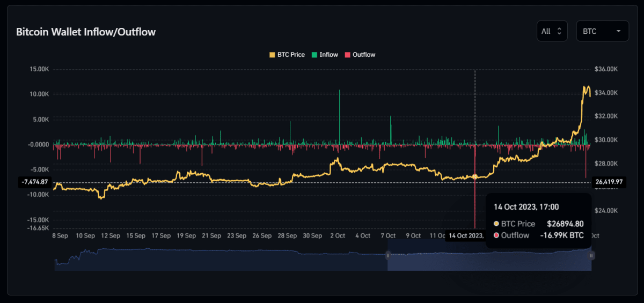Open the "All" filter dropdown
644x303 pixels.
(x=552, y=31)
